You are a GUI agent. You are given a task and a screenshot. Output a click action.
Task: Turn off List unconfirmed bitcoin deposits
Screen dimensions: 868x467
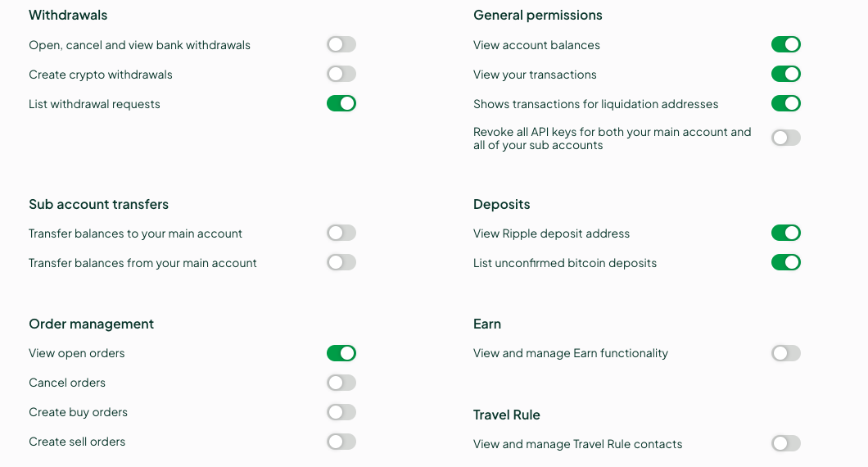(786, 262)
